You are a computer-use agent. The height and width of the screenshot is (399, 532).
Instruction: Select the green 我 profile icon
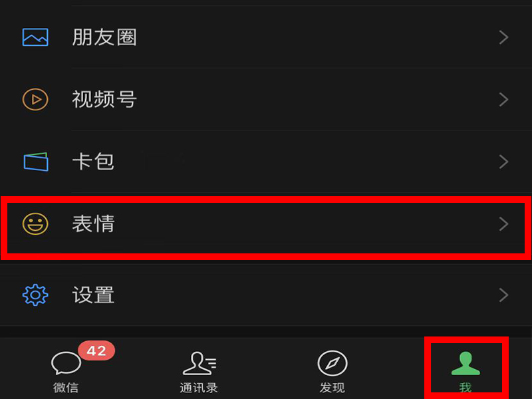coord(465,363)
